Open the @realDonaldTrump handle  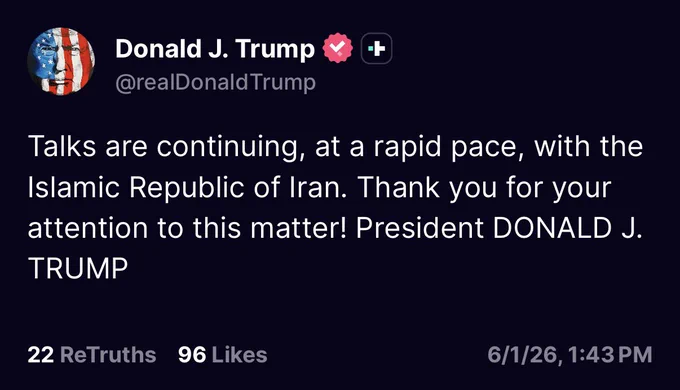pos(216,82)
